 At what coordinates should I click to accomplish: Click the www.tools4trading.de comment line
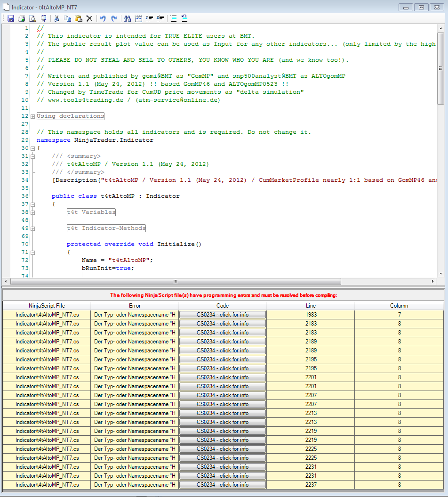pyautogui.click(x=128, y=100)
